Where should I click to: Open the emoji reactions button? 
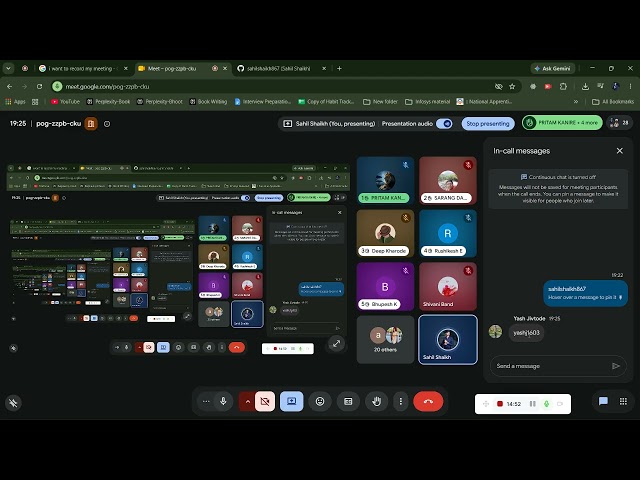click(320, 401)
